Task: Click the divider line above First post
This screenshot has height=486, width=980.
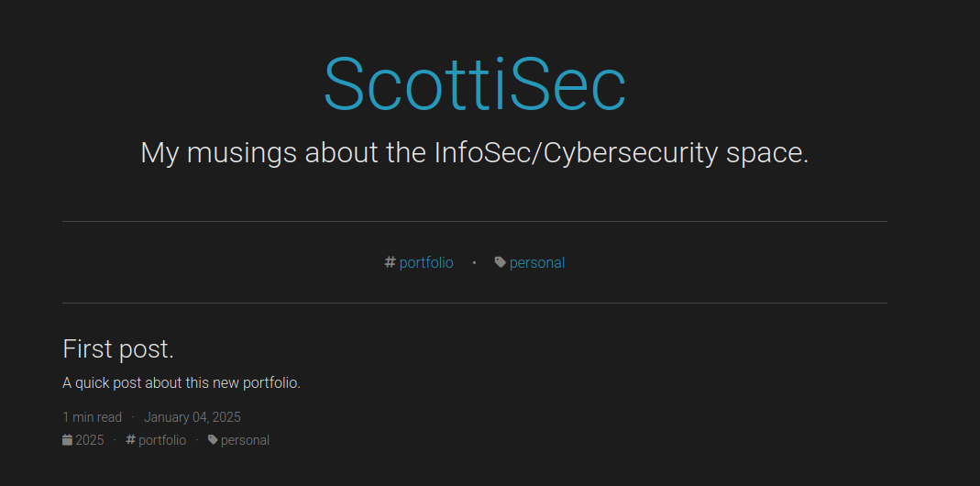Action: pyautogui.click(x=474, y=303)
